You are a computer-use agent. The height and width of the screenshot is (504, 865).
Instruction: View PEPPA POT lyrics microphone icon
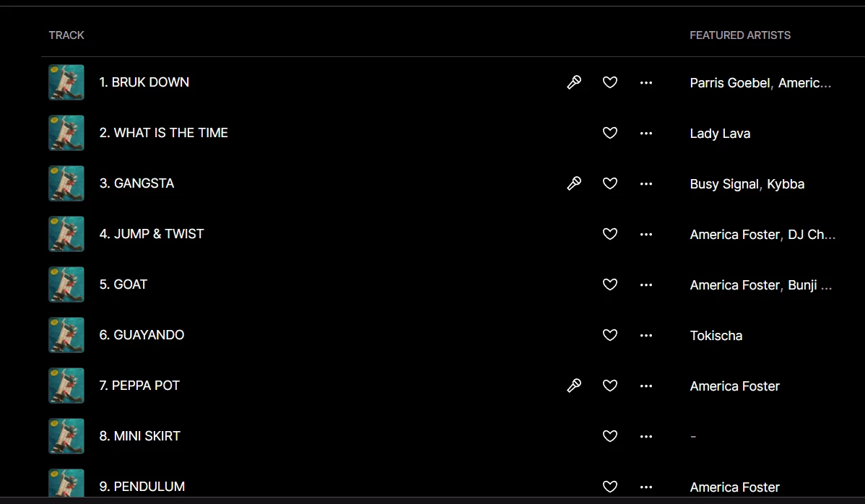574,386
